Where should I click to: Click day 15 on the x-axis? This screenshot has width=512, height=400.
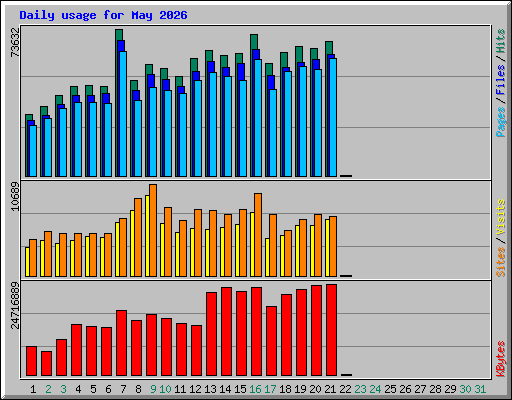(240, 389)
